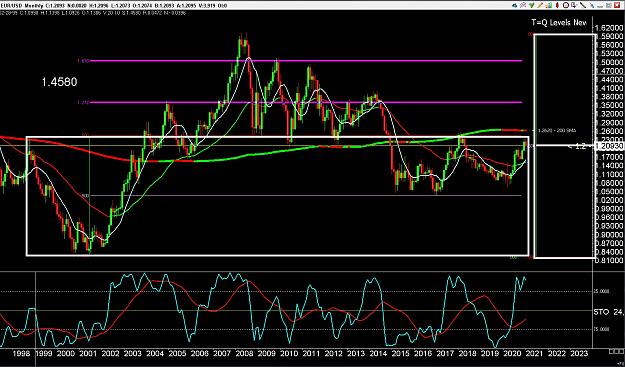Click year 2020 on time axis
The height and width of the screenshot is (367, 625).
coord(512,353)
